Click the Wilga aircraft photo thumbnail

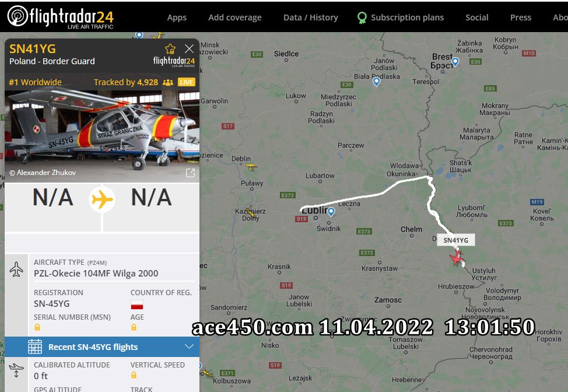click(102, 136)
